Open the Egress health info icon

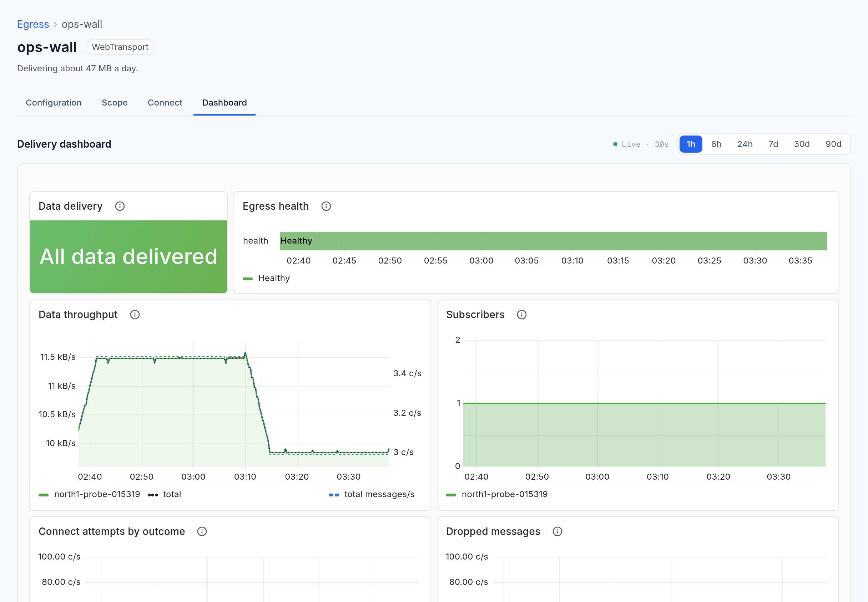pyautogui.click(x=326, y=206)
